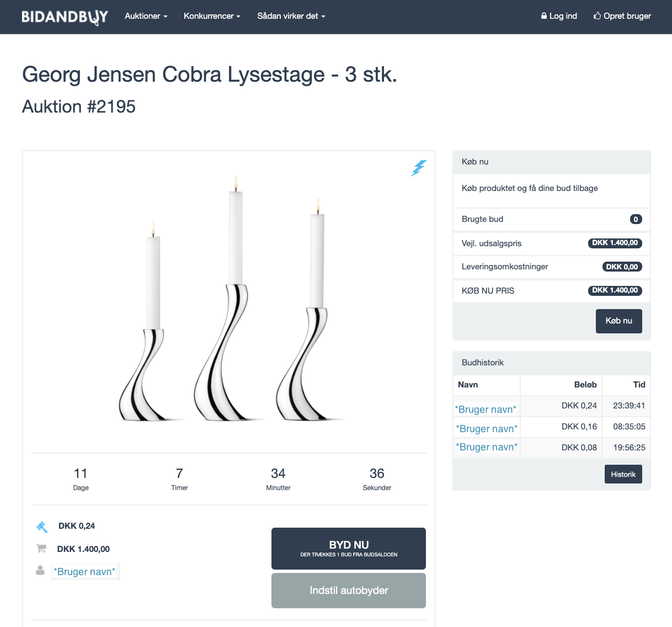The image size is (672, 627).
Task: Select Opret bruger in the navbar
Action: click(622, 16)
